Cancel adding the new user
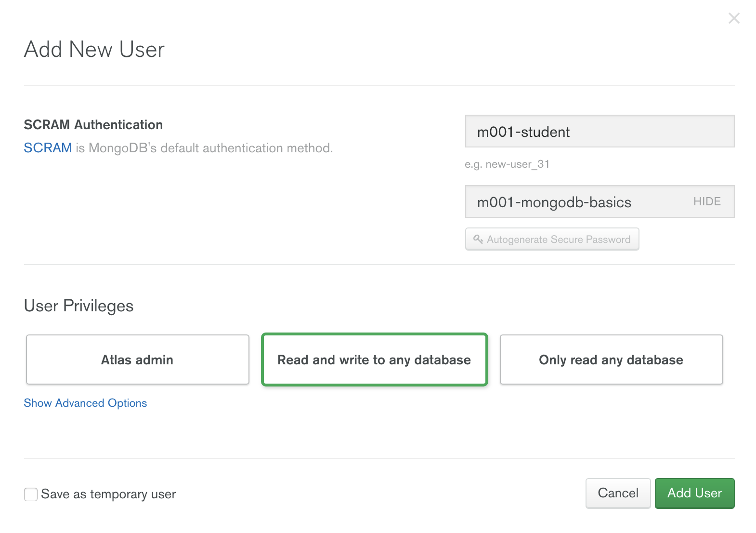756x533 pixels. pyautogui.click(x=618, y=493)
